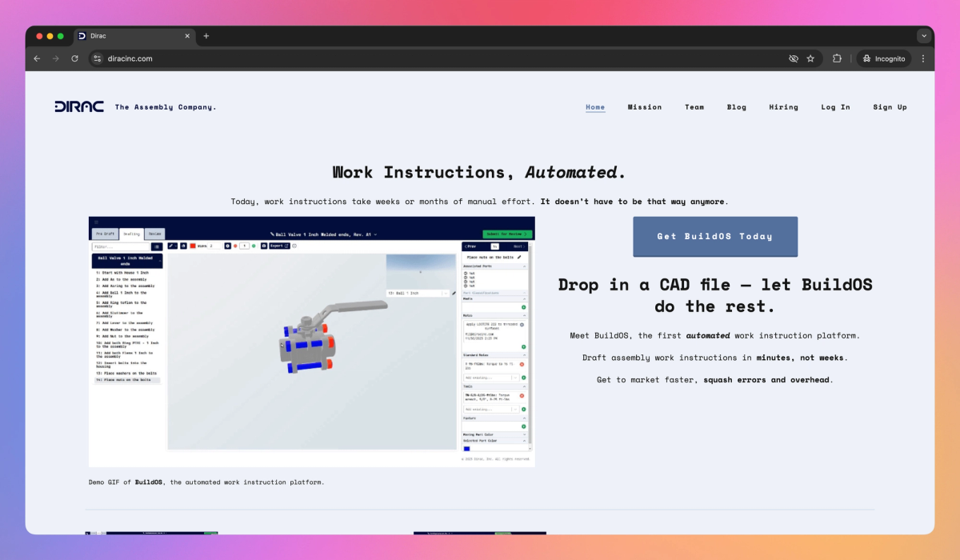Select step '7: Add Lever to the assembly'
This screenshot has height=560, width=960.
click(x=126, y=323)
